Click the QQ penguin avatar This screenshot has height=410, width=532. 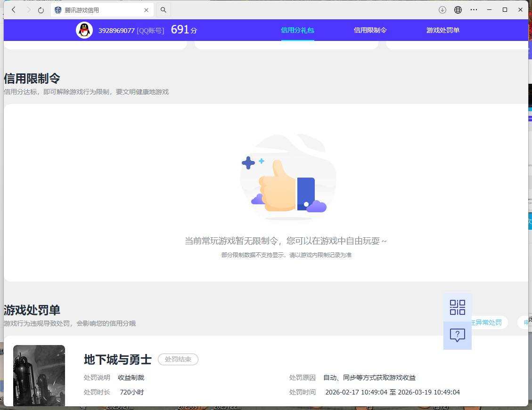(x=84, y=30)
